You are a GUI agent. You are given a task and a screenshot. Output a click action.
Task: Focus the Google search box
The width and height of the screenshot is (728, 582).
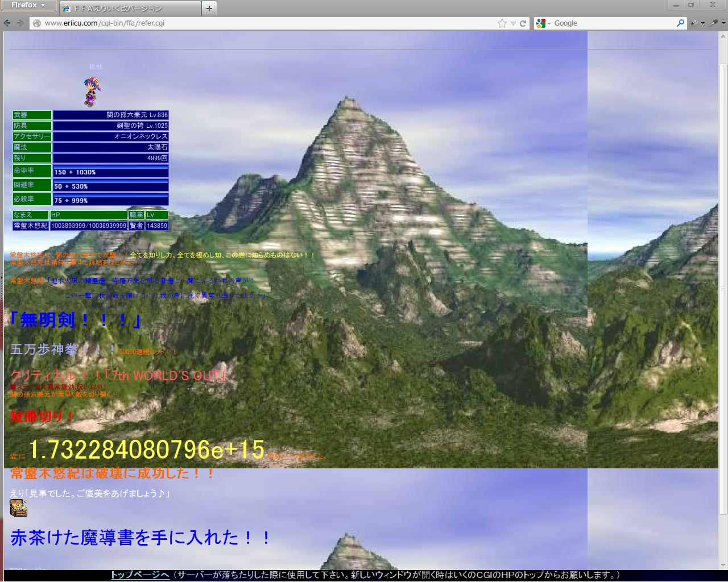pos(614,23)
